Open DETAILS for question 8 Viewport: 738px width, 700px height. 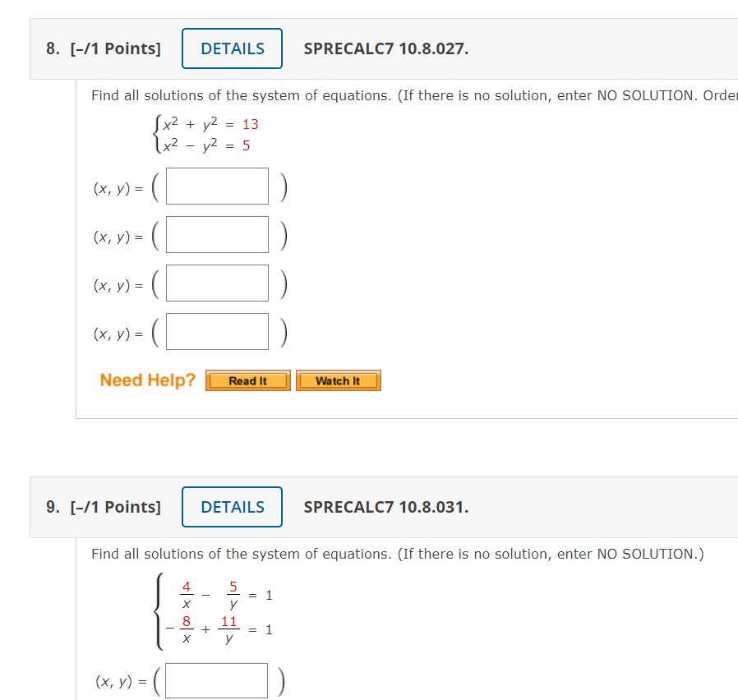click(x=233, y=48)
